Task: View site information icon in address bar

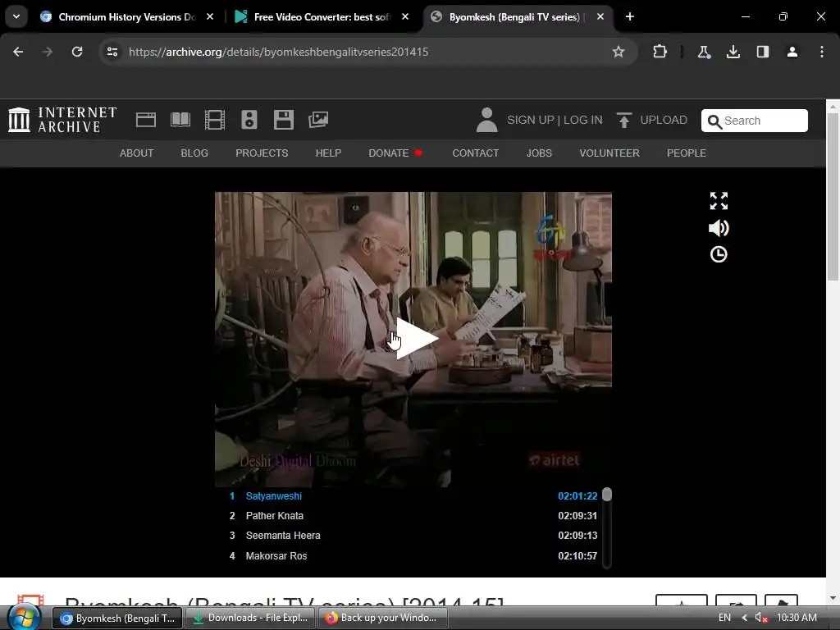Action: pyautogui.click(x=112, y=52)
